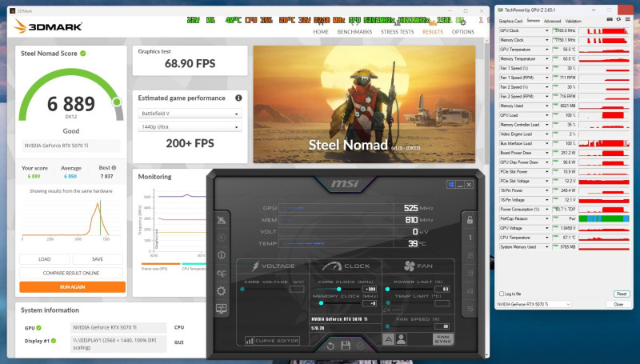Click the Core Clock +300 value field
The width and height of the screenshot is (640, 364).
coord(369,289)
